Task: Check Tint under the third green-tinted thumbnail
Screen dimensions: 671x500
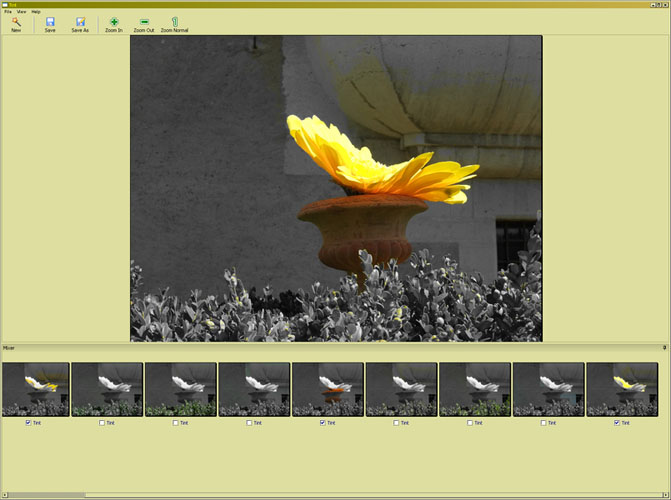Action: coord(175,423)
